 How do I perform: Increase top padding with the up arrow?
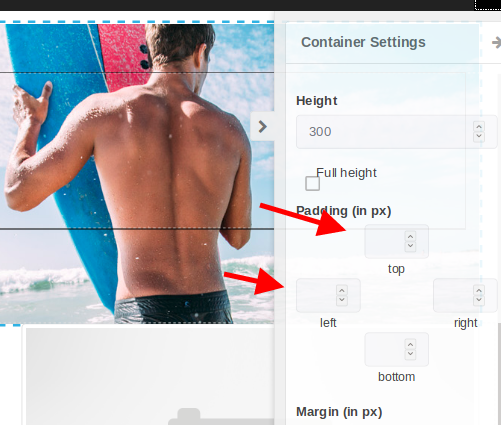pos(410,236)
